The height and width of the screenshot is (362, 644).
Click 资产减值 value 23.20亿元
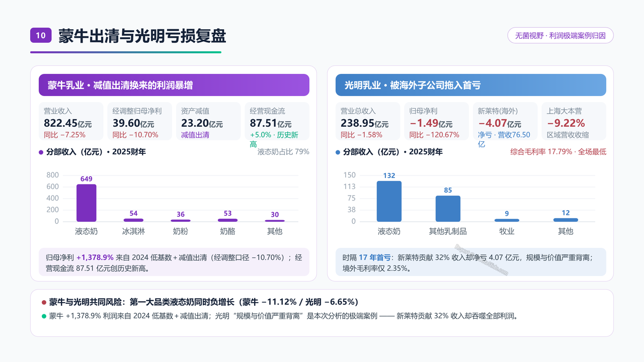coord(202,124)
